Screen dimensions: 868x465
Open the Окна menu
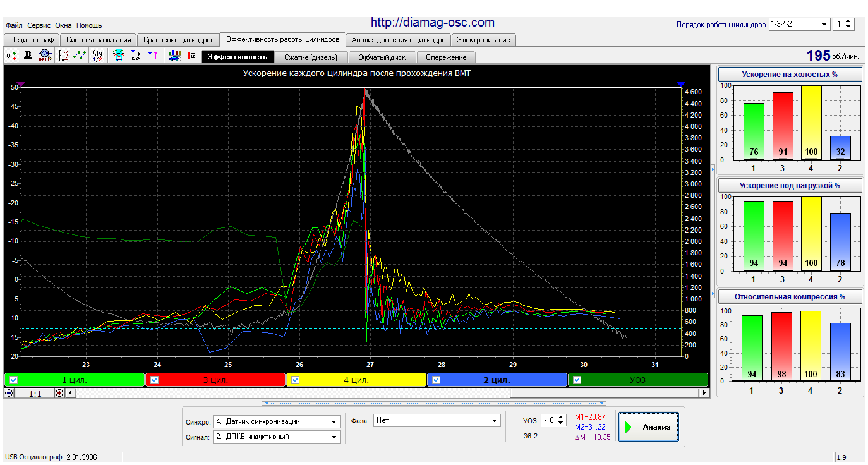tap(63, 25)
